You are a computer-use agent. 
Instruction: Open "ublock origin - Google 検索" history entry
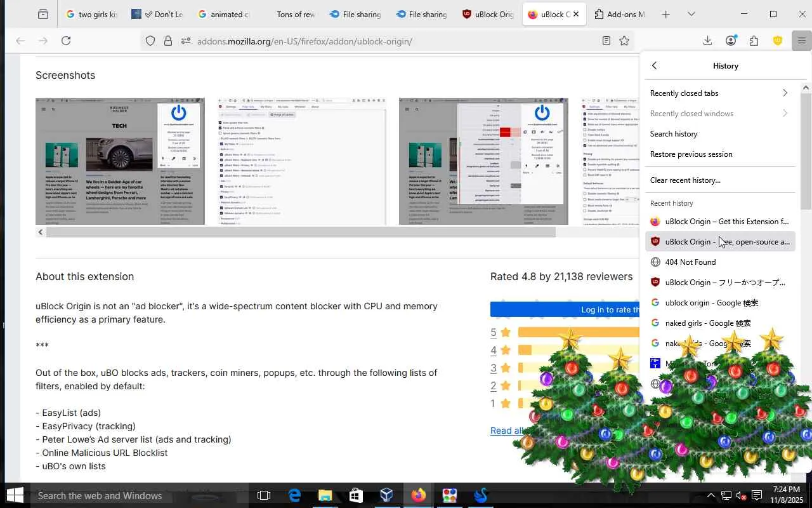pos(720,303)
